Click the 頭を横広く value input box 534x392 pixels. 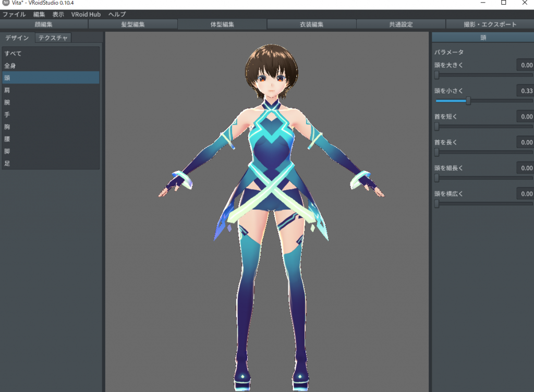click(525, 194)
